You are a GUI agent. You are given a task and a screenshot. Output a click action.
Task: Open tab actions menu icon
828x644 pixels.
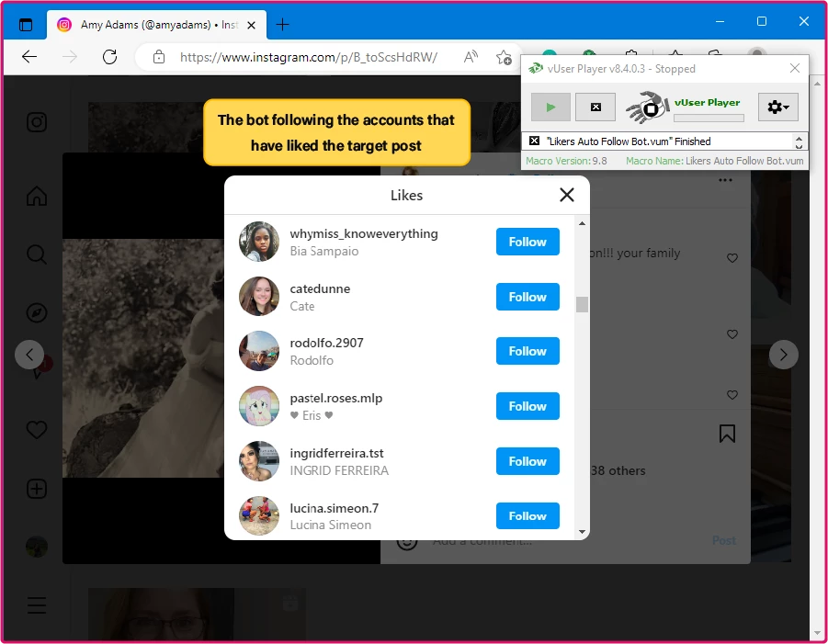coord(26,25)
